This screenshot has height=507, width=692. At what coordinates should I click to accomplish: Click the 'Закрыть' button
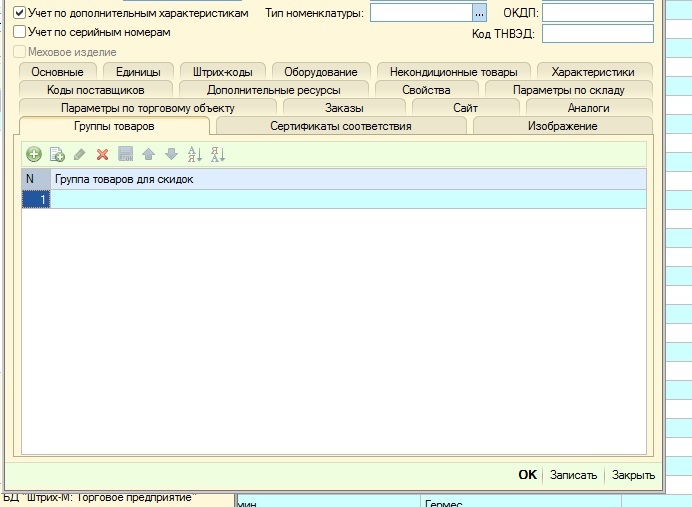(633, 475)
